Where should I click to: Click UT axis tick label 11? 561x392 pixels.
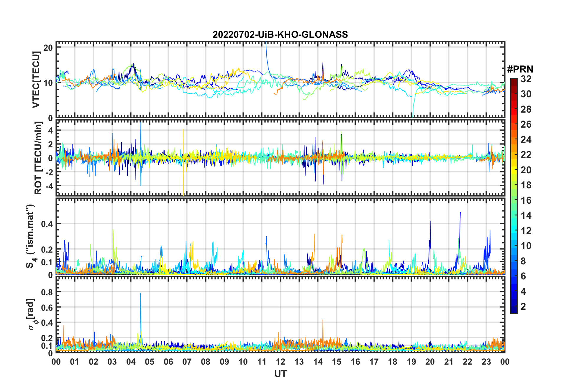coord(262,362)
